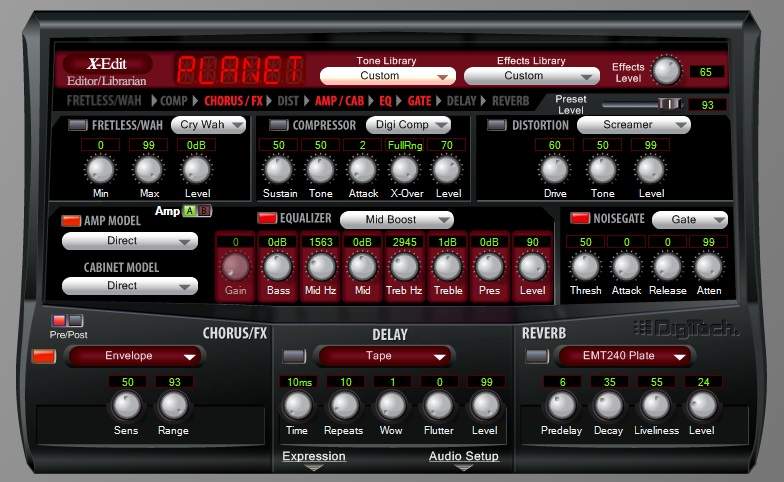The width and height of the screenshot is (784, 482).
Task: Click the Reverb Decay knob
Action: (608, 406)
